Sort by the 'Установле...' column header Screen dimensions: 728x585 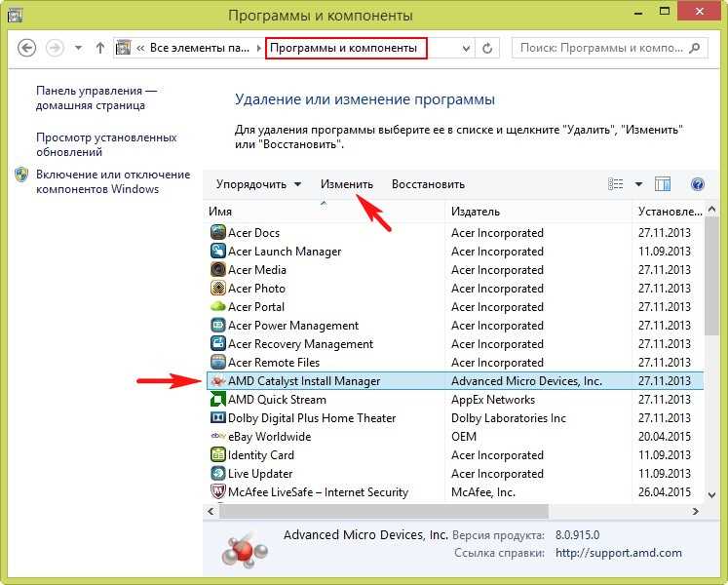669,212
